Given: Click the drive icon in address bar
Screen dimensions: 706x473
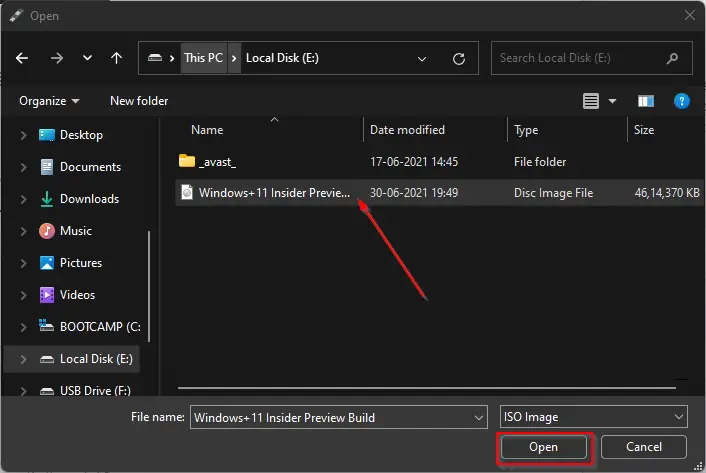Looking at the screenshot, I should point(155,58).
